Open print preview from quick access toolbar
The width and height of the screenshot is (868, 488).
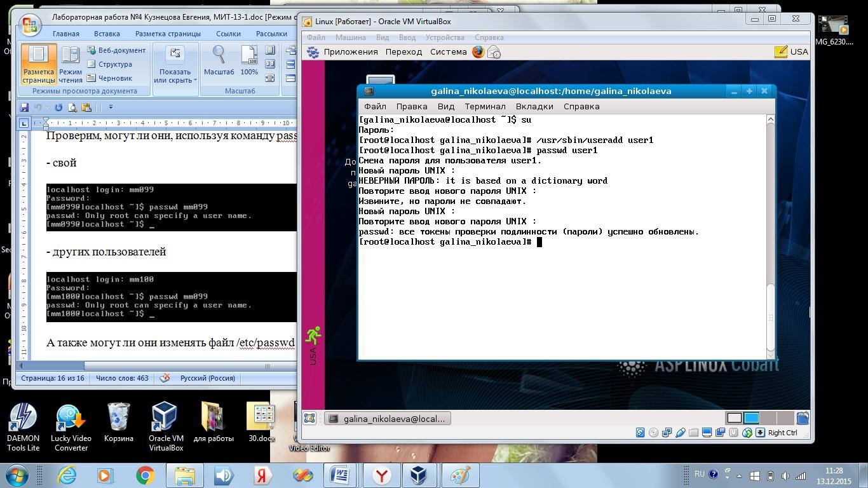click(72, 107)
